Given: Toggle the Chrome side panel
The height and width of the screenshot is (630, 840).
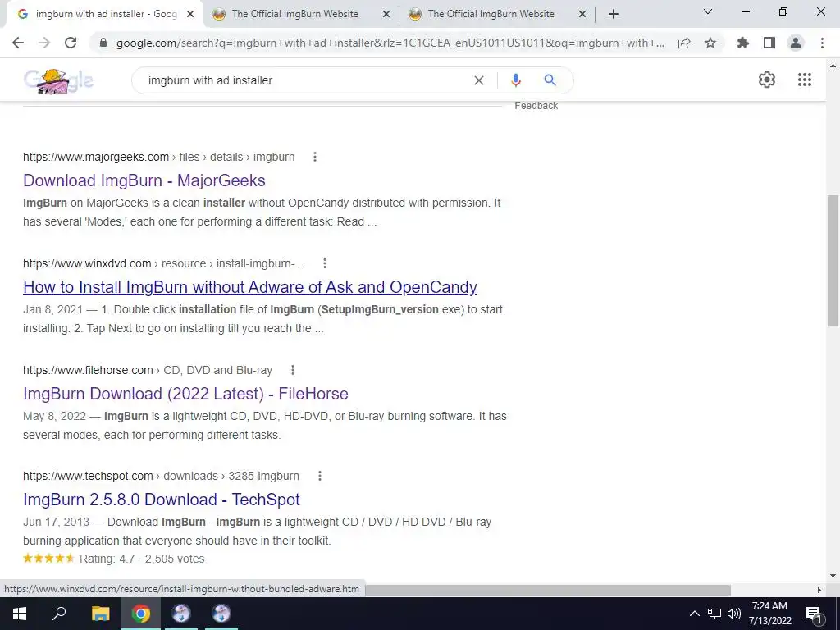Looking at the screenshot, I should (x=769, y=43).
